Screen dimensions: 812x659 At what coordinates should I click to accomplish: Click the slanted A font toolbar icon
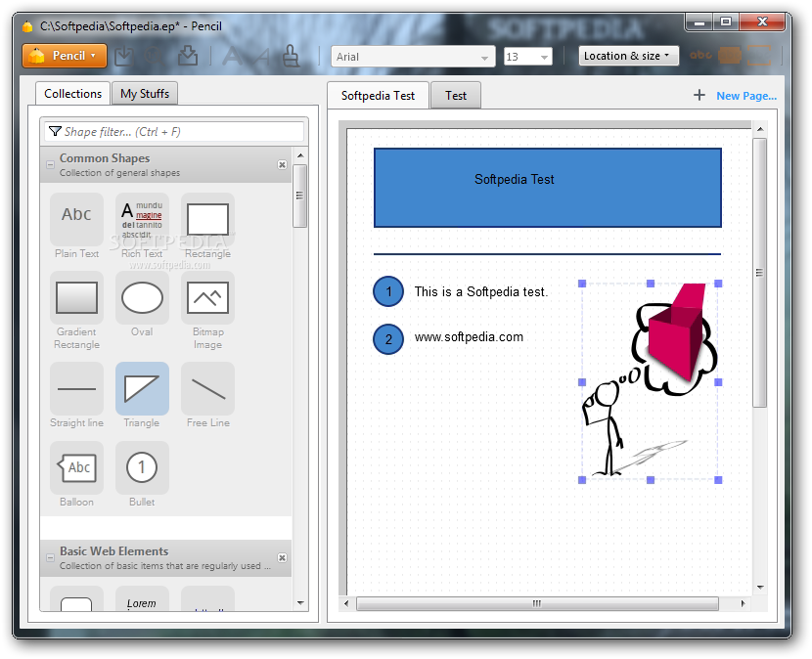point(262,56)
